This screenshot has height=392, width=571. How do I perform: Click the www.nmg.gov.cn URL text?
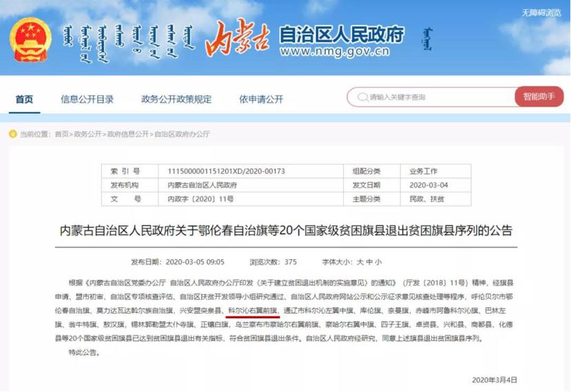334,52
